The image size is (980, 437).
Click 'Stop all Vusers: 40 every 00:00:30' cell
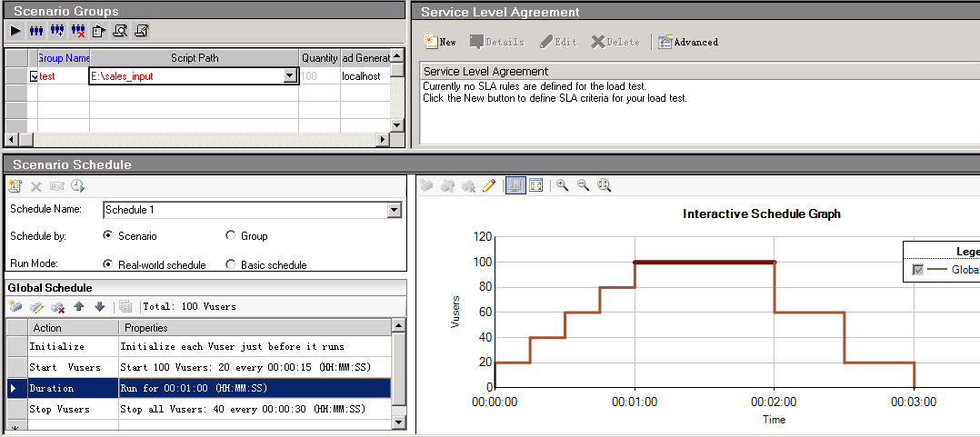[x=255, y=410]
